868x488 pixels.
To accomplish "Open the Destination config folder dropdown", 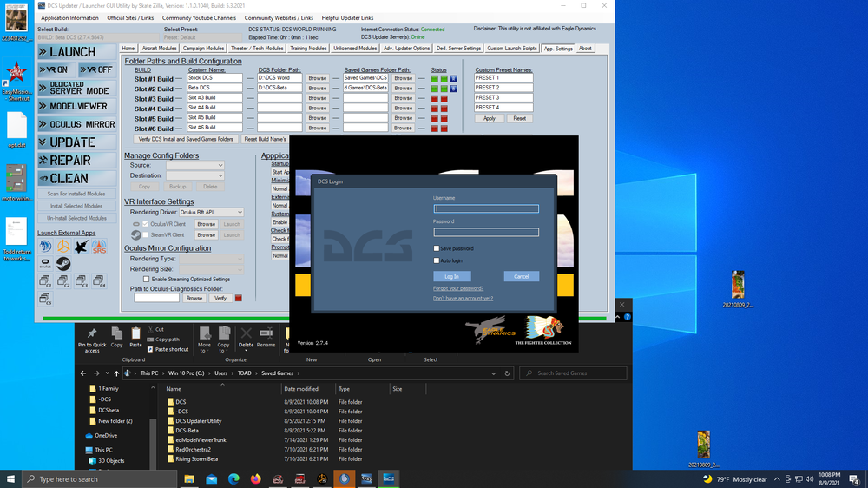I will 194,175.
